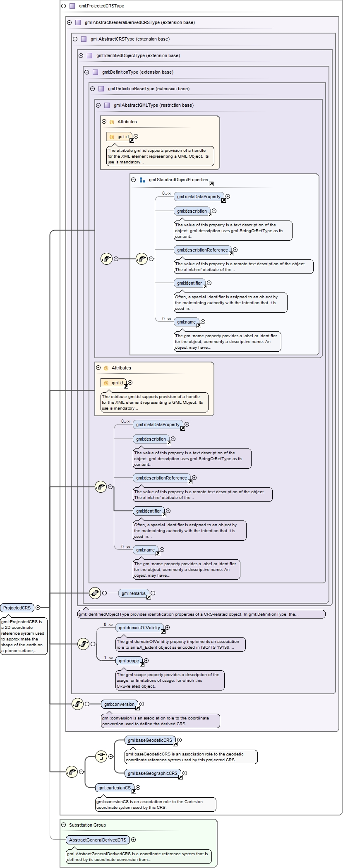343x868 pixels.
Task: Expand the gml:conversion element
Action: [142, 704]
